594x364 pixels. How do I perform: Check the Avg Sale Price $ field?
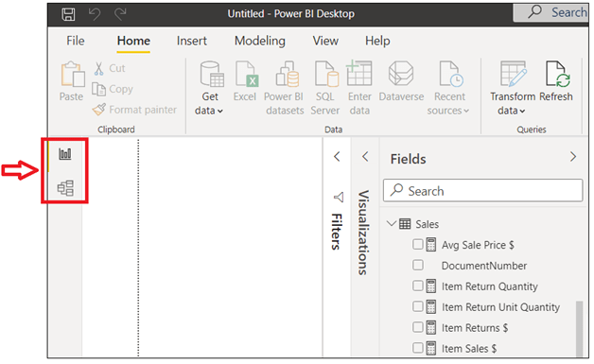point(418,244)
